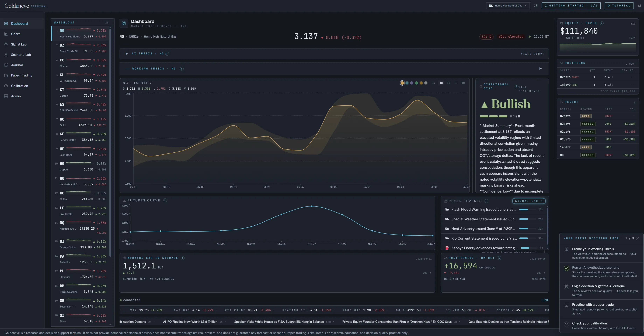Show info icon for Positioning MM Net

(x=499, y=258)
